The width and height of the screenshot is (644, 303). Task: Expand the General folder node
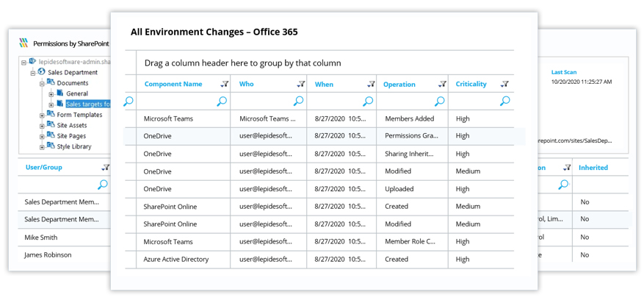pyautogui.click(x=51, y=94)
